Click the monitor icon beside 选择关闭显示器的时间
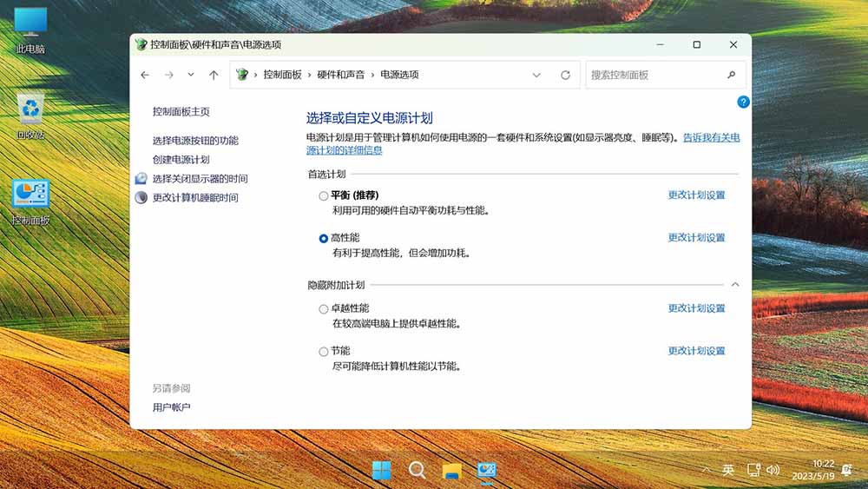Screen dimensions: 868x489 tap(141, 178)
